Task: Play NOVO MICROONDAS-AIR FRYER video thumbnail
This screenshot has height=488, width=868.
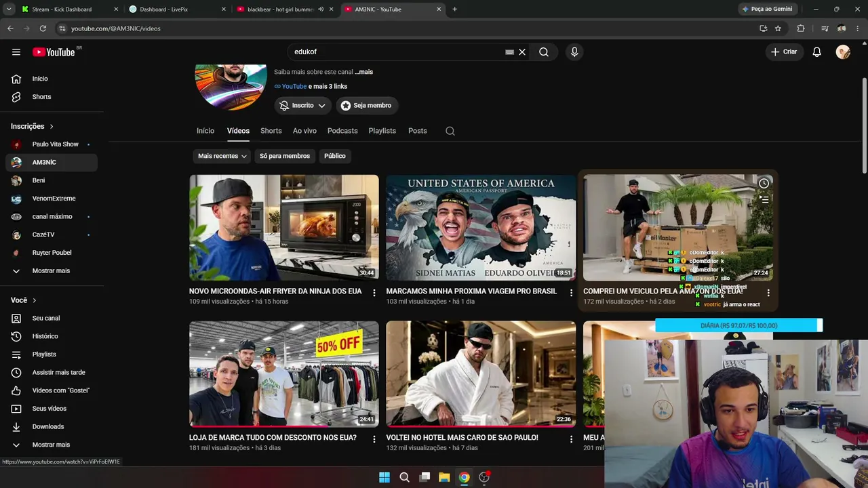Action: pyautogui.click(x=284, y=228)
